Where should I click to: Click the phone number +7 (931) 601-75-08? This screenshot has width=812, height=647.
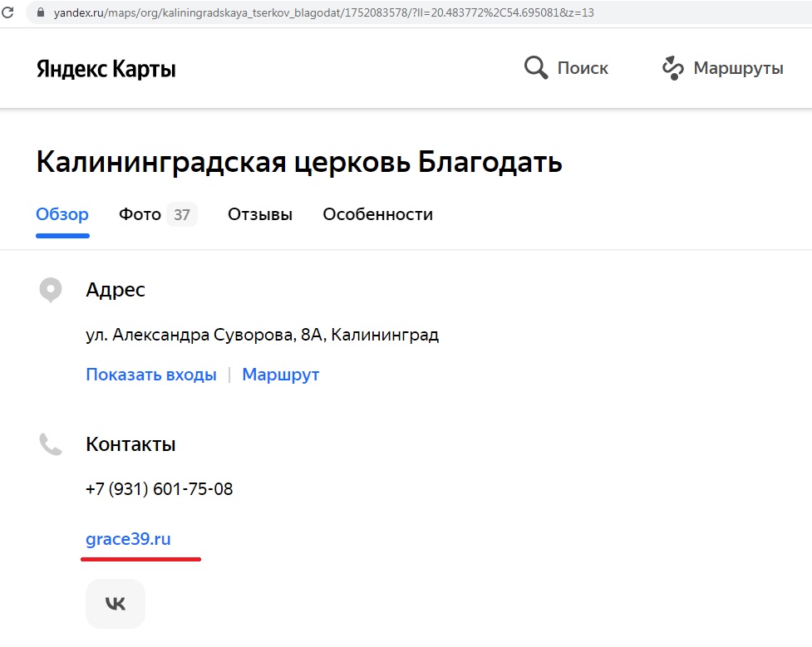point(159,489)
